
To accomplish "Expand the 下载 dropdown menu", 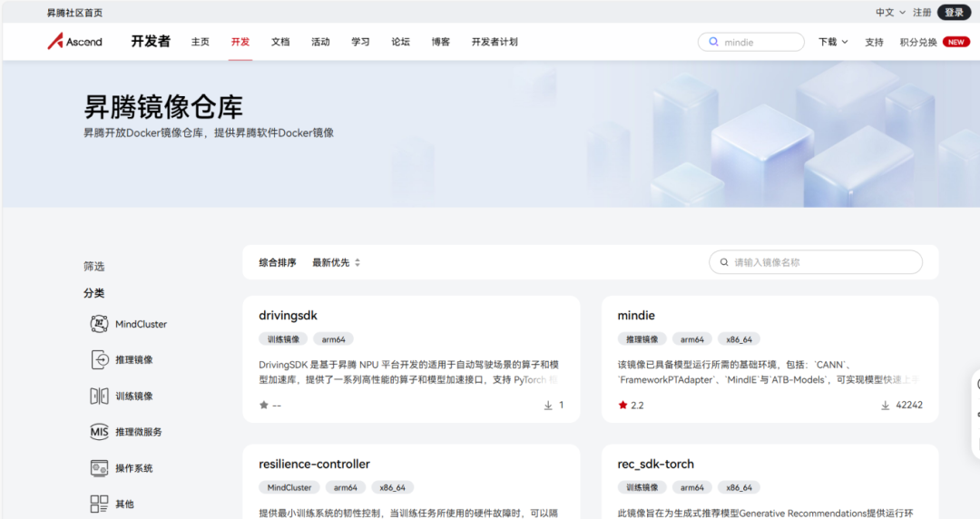I will pos(833,42).
